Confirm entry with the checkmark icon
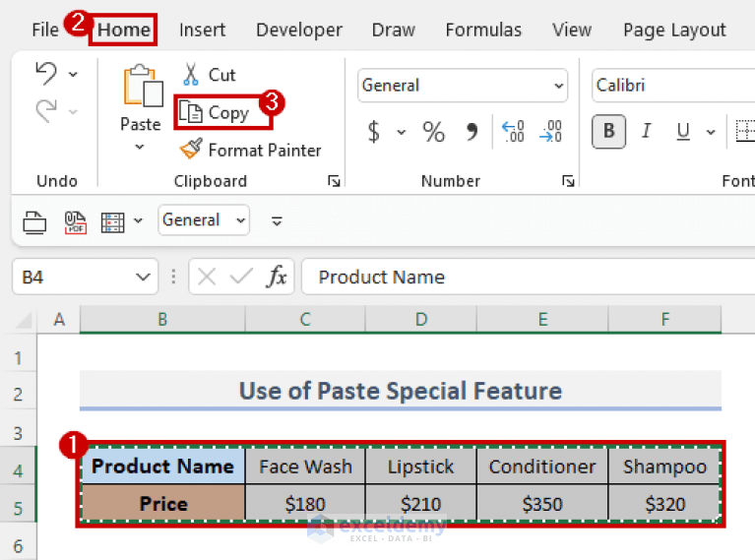 pos(241,277)
